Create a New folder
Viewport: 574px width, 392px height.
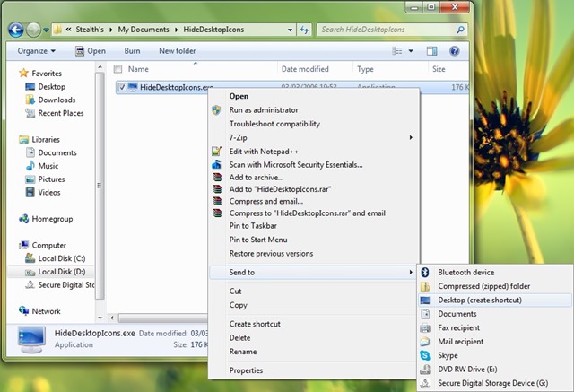pyautogui.click(x=178, y=51)
